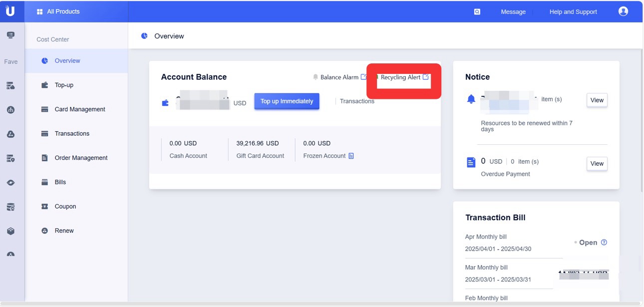View Overdue Payment items
The height and width of the screenshot is (307, 644).
point(597,164)
